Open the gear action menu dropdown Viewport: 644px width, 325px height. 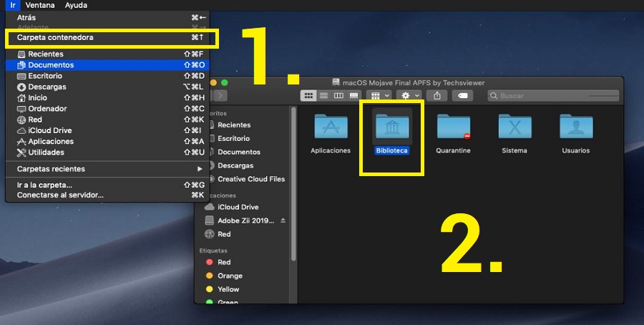(x=409, y=96)
